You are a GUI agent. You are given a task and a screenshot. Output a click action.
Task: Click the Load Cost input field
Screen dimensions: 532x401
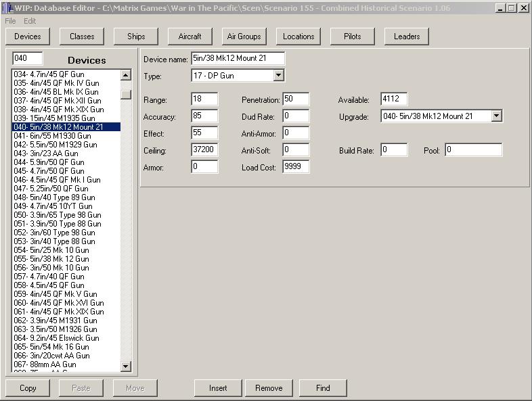coord(296,166)
